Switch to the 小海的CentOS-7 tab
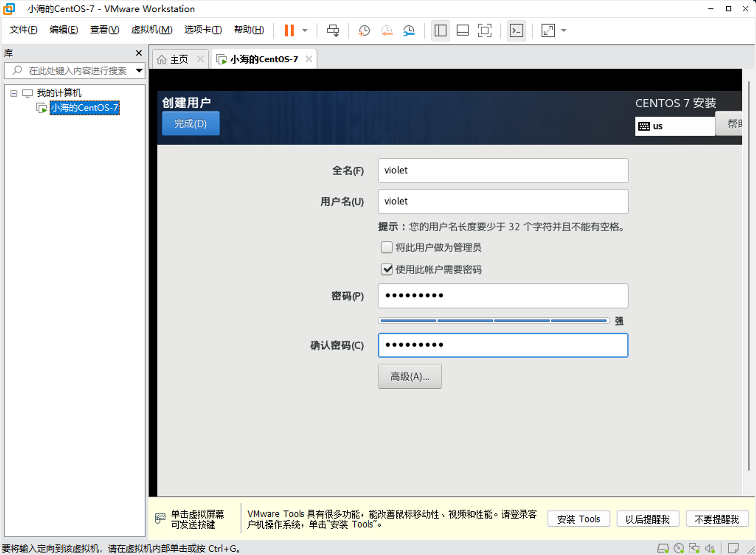The height and width of the screenshot is (555, 756). pos(264,60)
